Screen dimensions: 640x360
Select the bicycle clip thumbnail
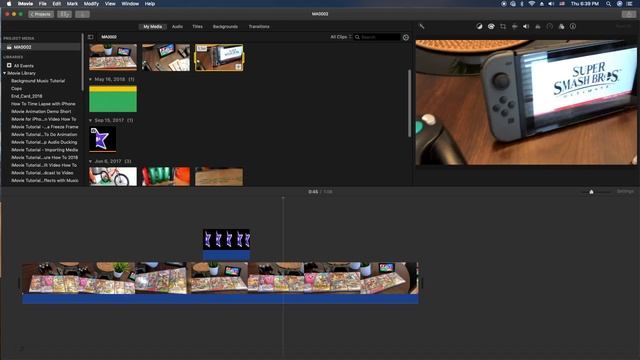click(113, 177)
